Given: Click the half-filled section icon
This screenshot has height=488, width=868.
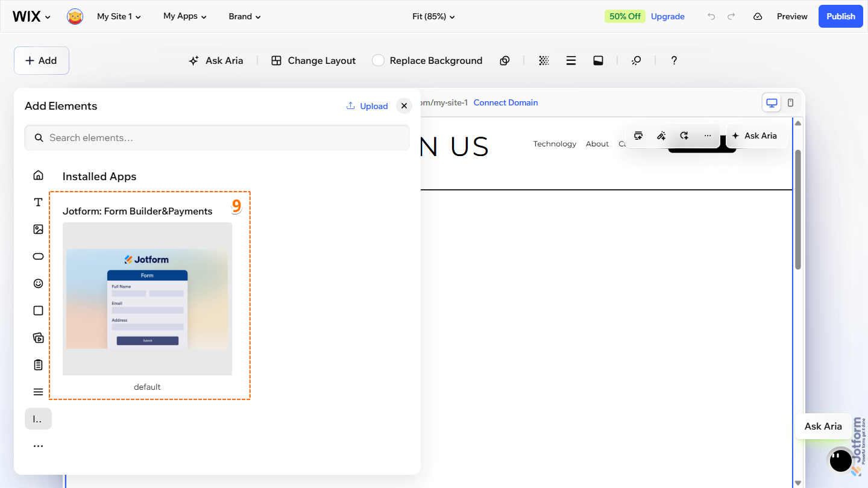Looking at the screenshot, I should pyautogui.click(x=598, y=60).
